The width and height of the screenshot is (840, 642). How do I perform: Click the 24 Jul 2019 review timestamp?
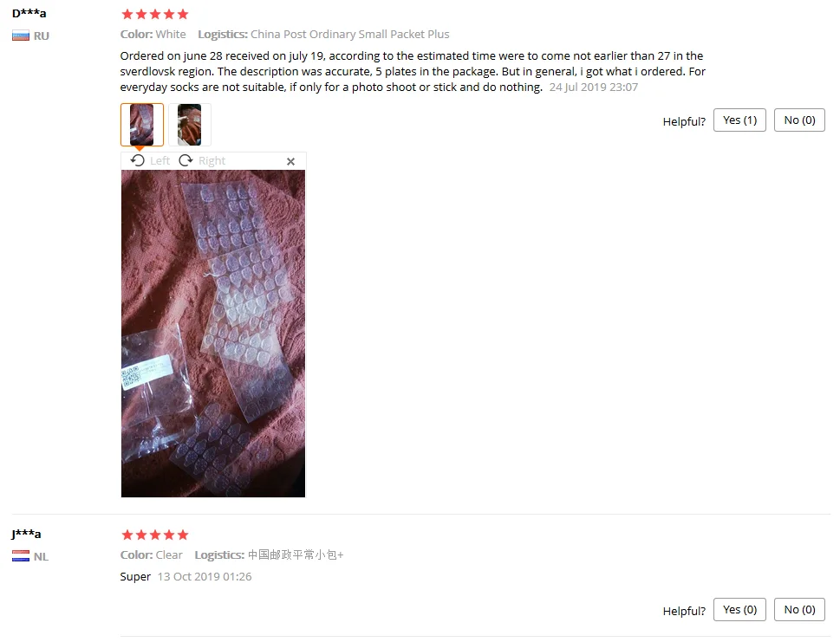[x=594, y=88]
